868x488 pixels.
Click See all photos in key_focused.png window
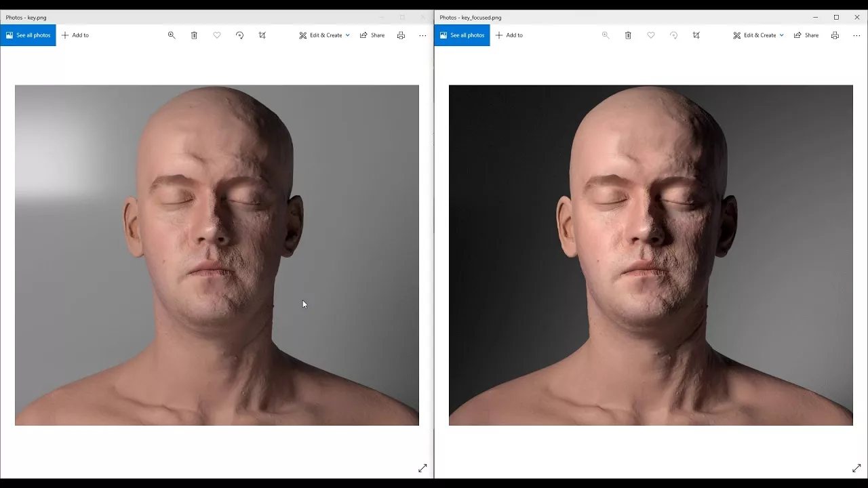point(462,35)
